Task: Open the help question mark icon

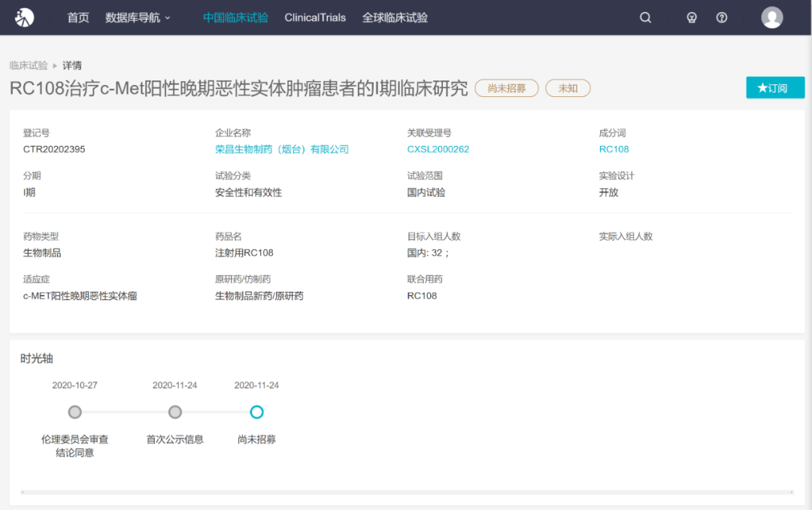Action: pyautogui.click(x=721, y=17)
